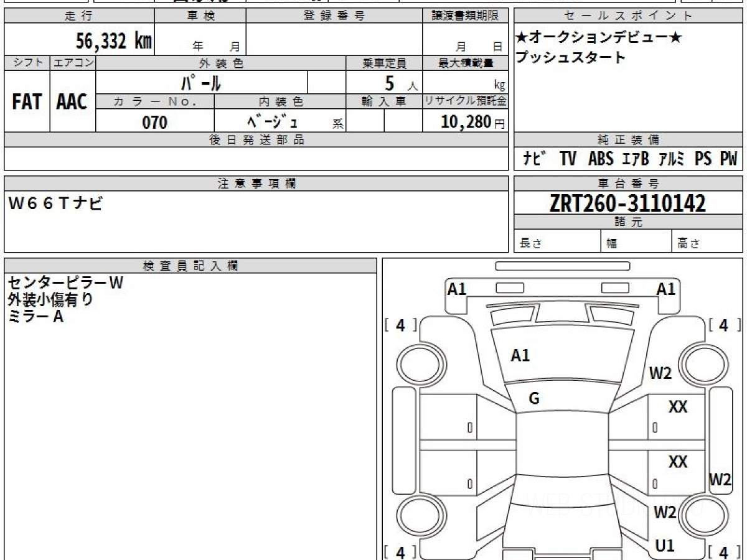
Task: Click the 幅 dimension label
Action: click(611, 243)
